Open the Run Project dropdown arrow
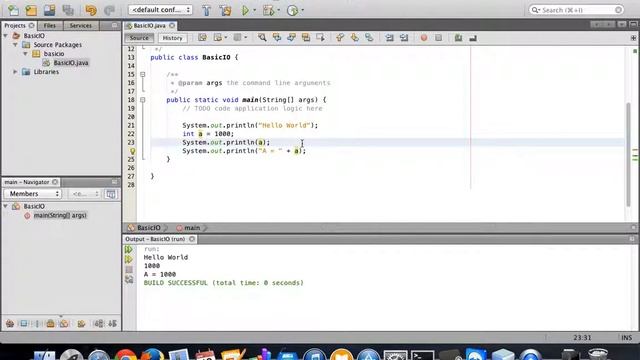Viewport: 640px width, 360px height. point(254,10)
